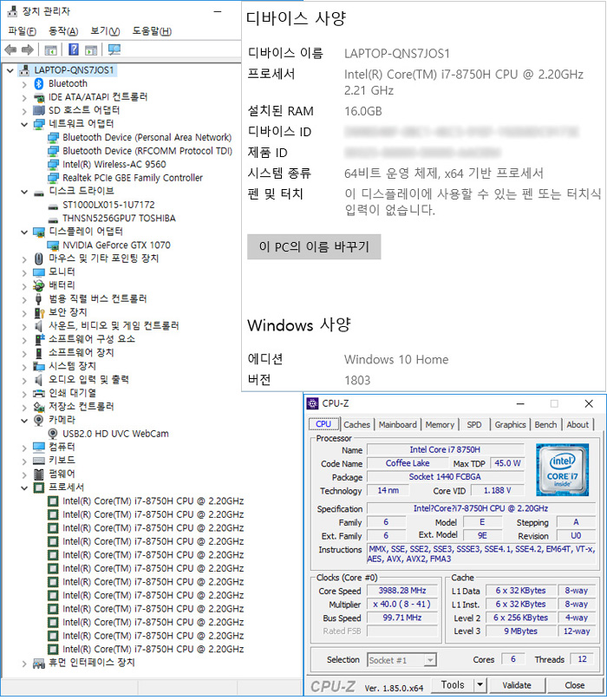Viewport: 607px width, 700px height.
Task: Click the 배터리 battery category icon
Action: [39, 285]
